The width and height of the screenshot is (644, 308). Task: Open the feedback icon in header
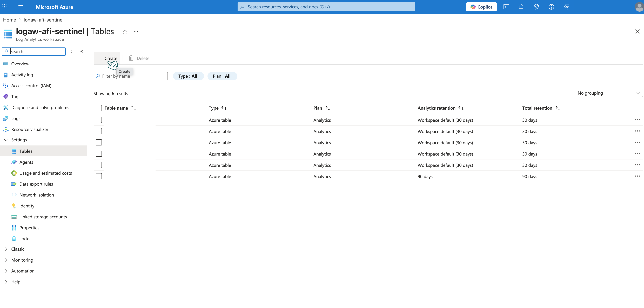[566, 7]
